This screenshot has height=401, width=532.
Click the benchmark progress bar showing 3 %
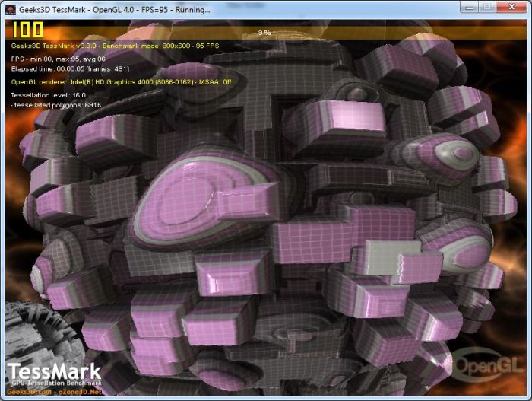point(264,33)
